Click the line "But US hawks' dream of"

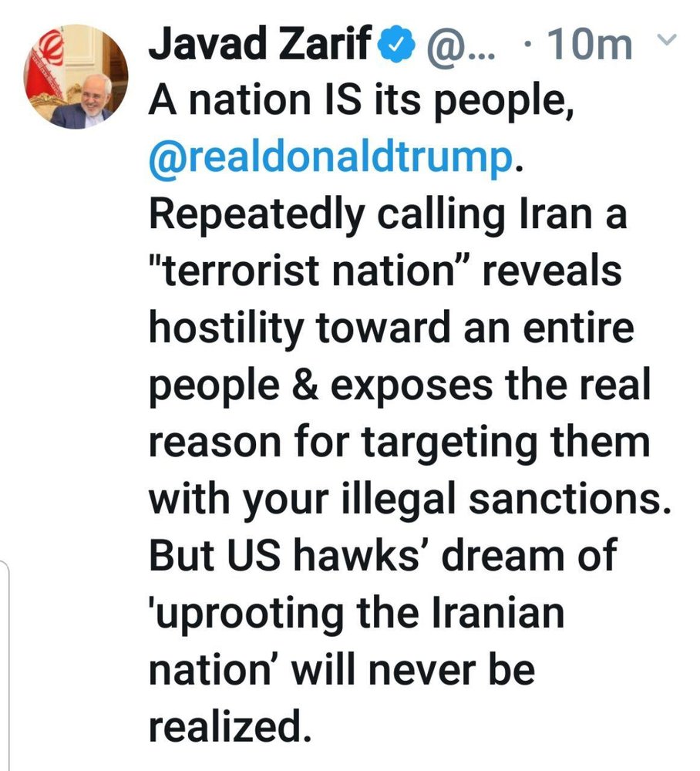click(383, 557)
